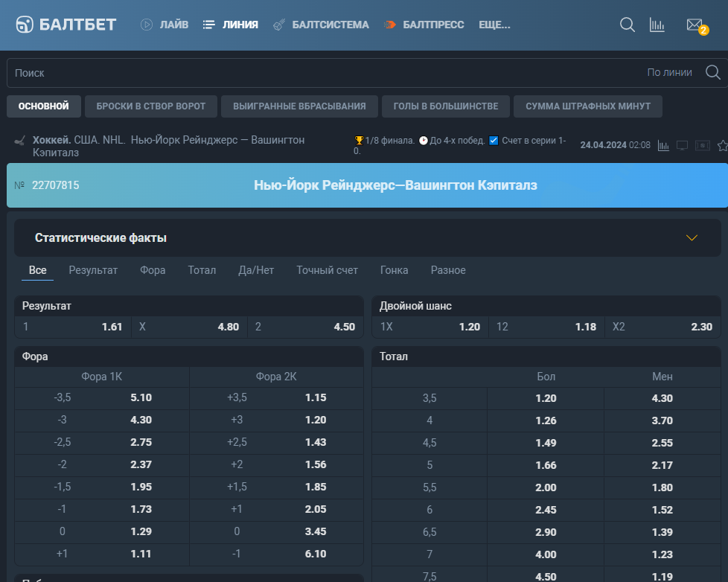The height and width of the screenshot is (582, 728).
Task: Select total 6,5 over at 2.90
Action: [546, 532]
